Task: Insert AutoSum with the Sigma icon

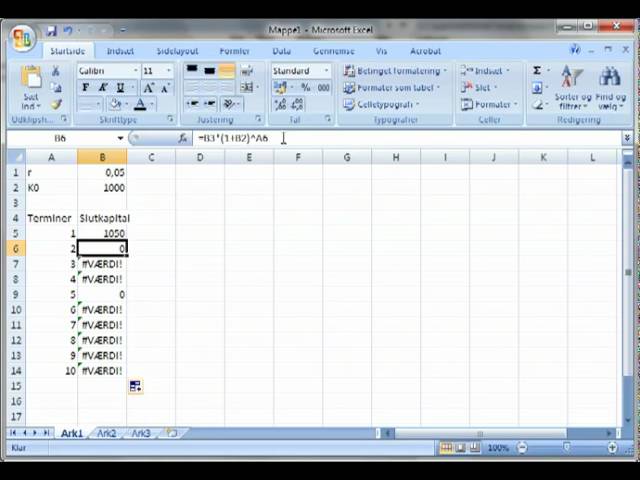Action: [537, 71]
